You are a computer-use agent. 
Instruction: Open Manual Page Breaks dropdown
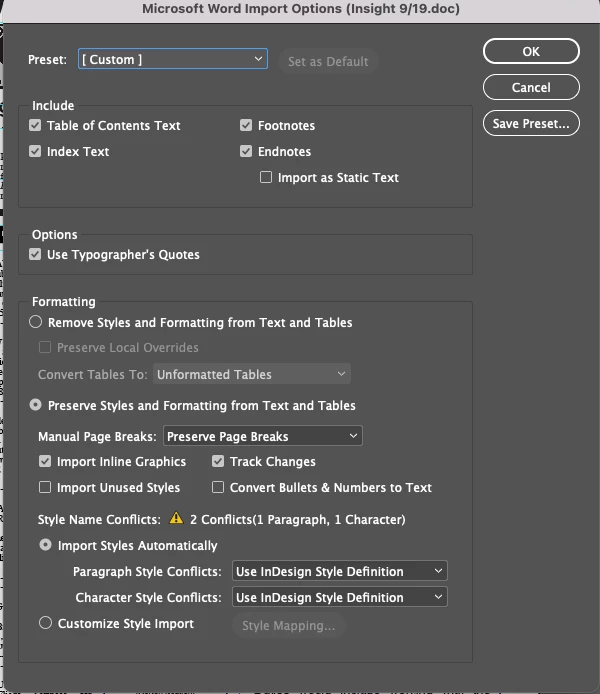pyautogui.click(x=263, y=436)
